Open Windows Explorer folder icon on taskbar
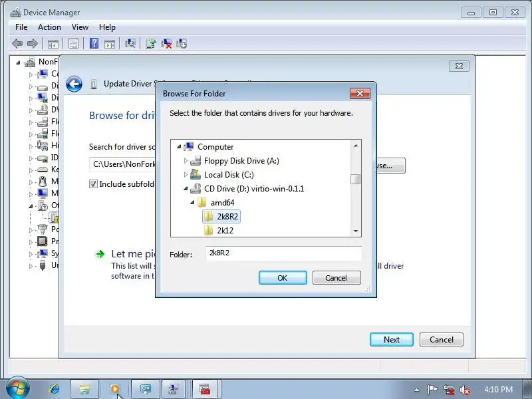Viewport: 532px width, 399px height. coord(84,389)
